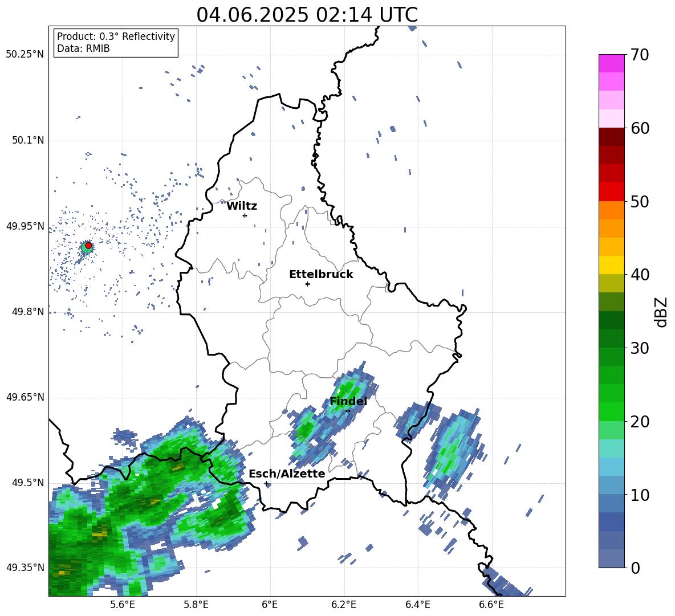Click the 49.5°N latitude tick label

(x=28, y=483)
